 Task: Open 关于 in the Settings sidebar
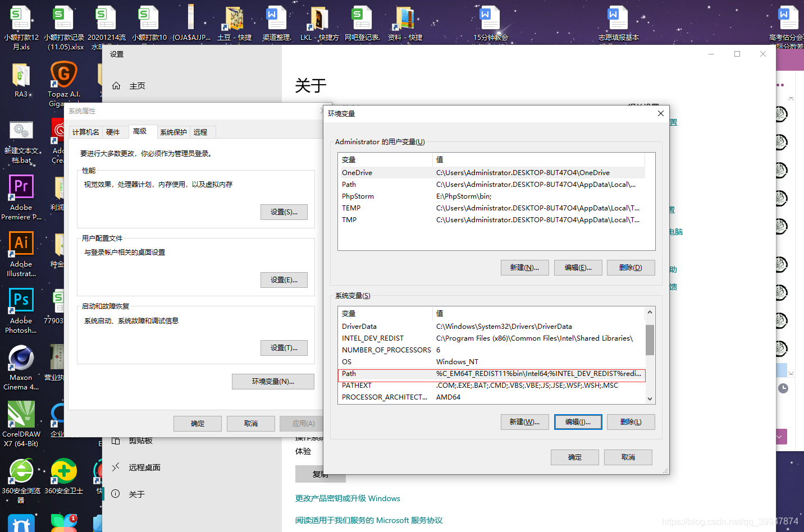(136, 494)
